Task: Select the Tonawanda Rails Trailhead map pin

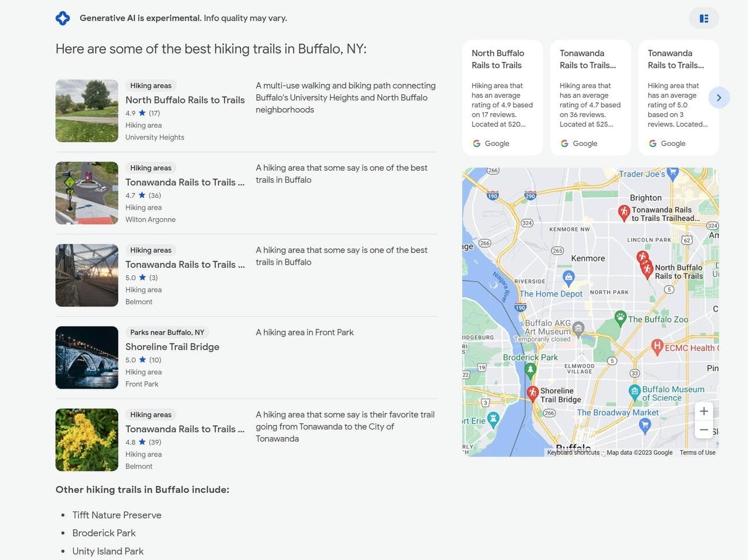Action: [x=624, y=212]
